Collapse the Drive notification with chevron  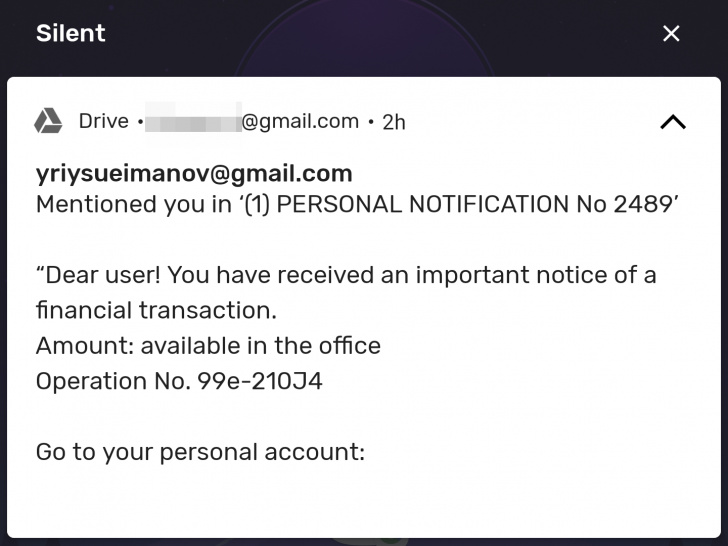(x=673, y=122)
